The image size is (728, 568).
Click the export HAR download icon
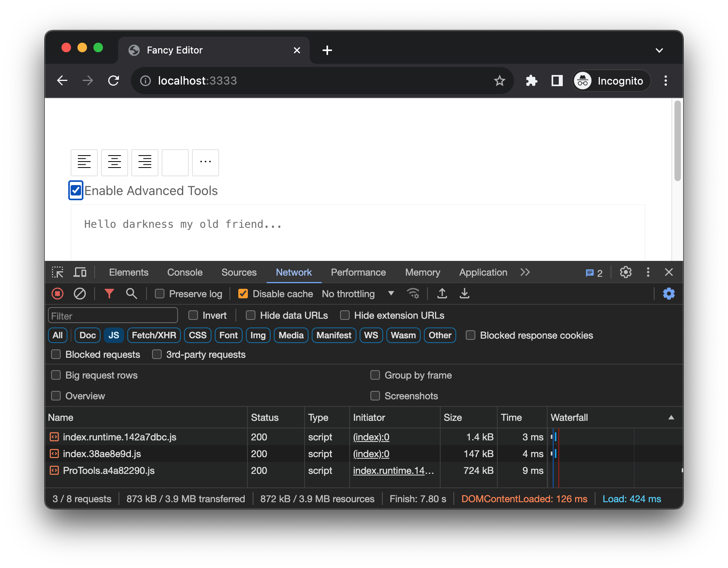tap(465, 294)
